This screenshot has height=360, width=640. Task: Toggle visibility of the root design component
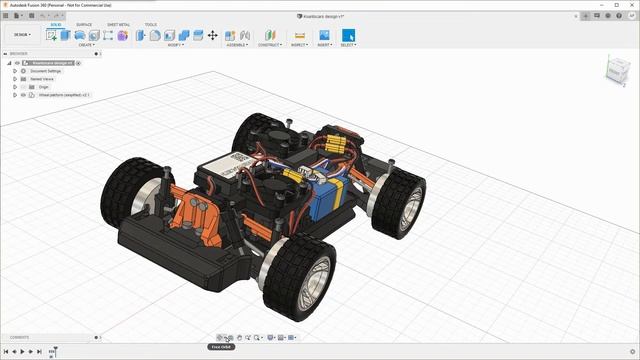[x=17, y=63]
